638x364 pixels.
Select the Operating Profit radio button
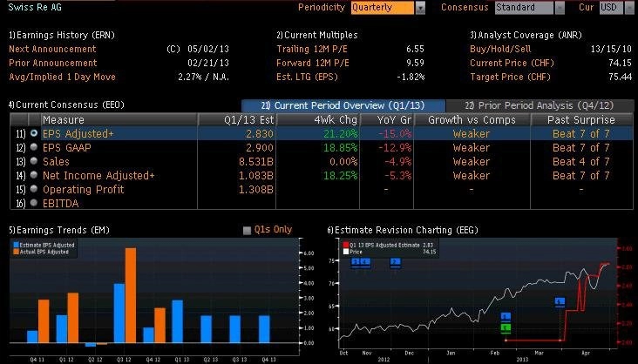(x=34, y=189)
